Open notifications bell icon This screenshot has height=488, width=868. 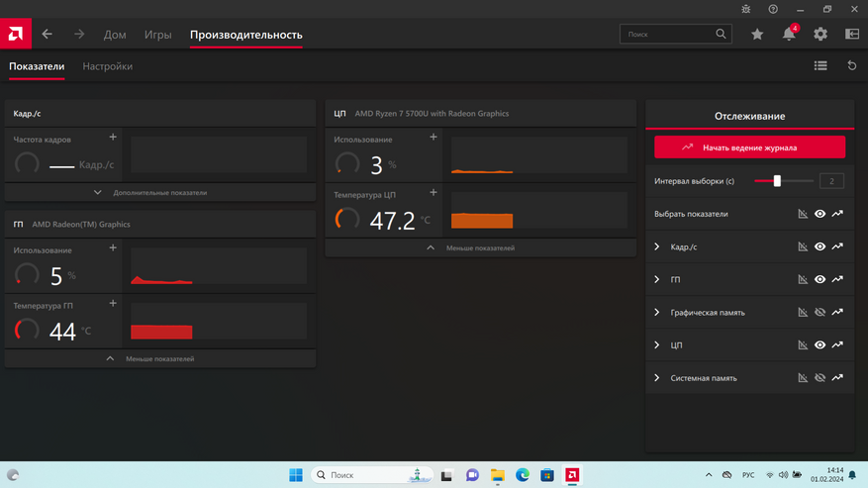point(789,35)
